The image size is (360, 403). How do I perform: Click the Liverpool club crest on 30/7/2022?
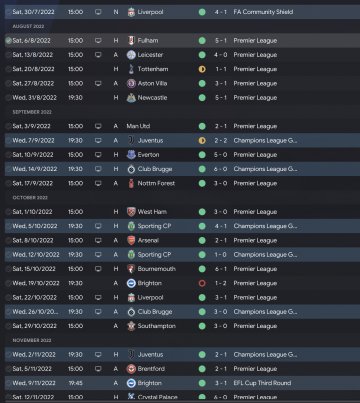tap(131, 12)
